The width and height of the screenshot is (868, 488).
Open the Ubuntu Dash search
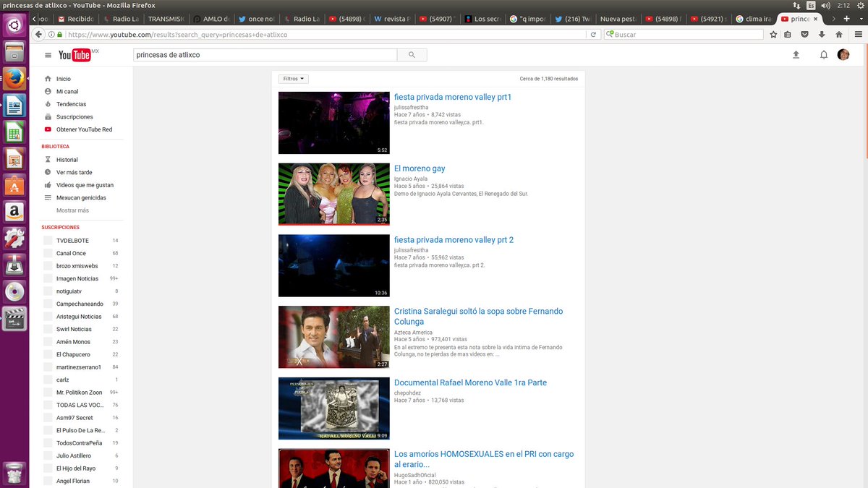click(x=14, y=25)
